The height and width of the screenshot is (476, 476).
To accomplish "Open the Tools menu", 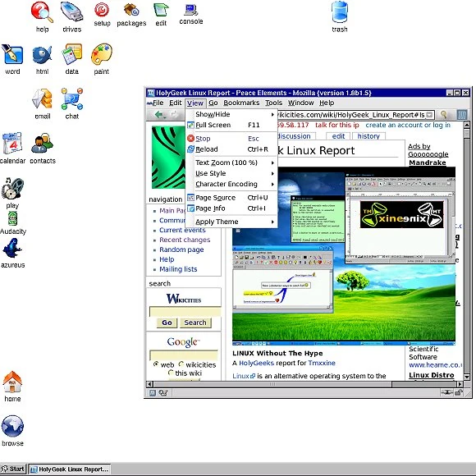I will click(273, 103).
